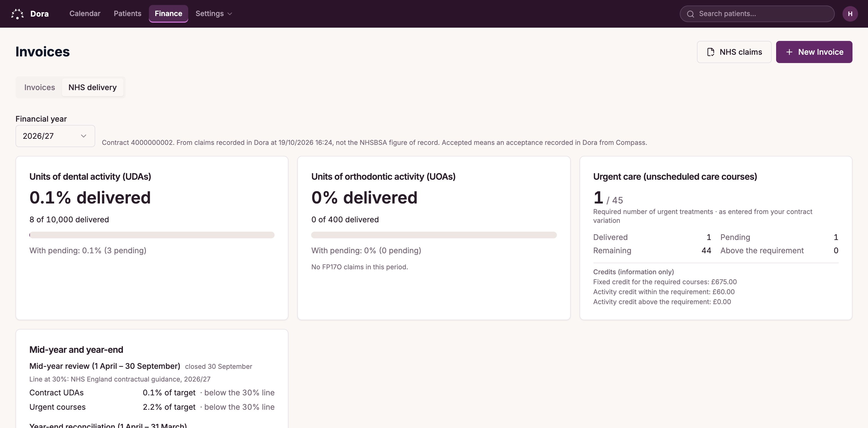The image size is (868, 428).
Task: Select the Finance nav item
Action: 169,14
